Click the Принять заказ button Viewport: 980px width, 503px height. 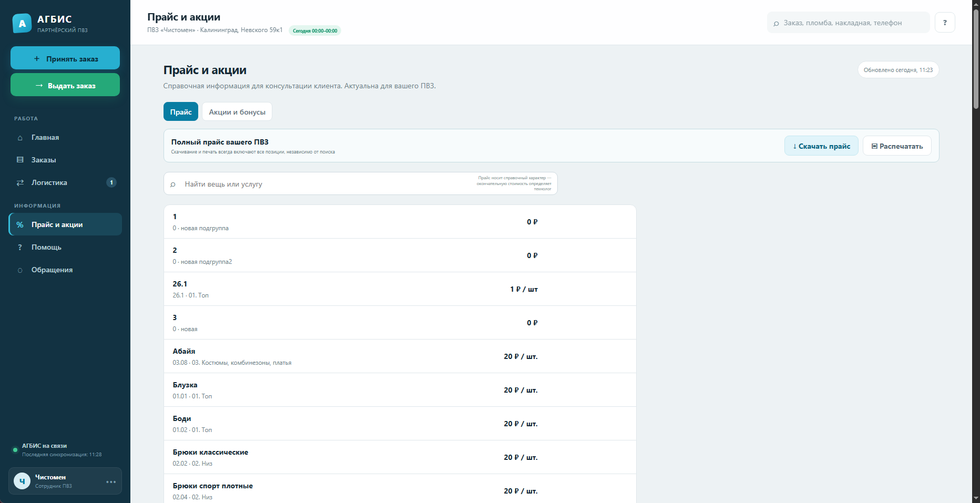[x=65, y=58]
